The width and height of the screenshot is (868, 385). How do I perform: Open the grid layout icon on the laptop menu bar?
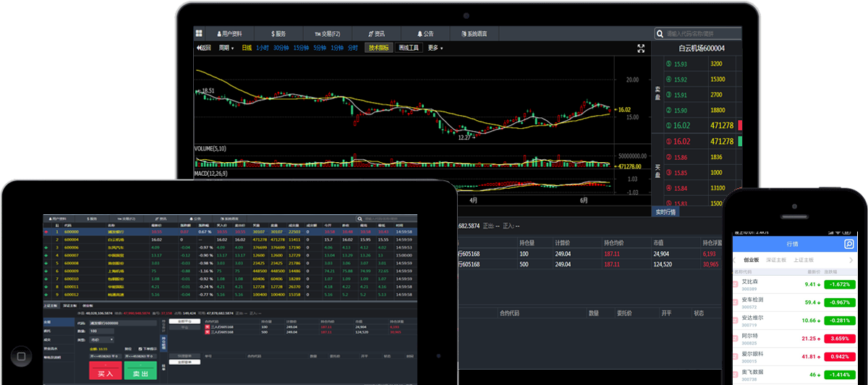[198, 33]
